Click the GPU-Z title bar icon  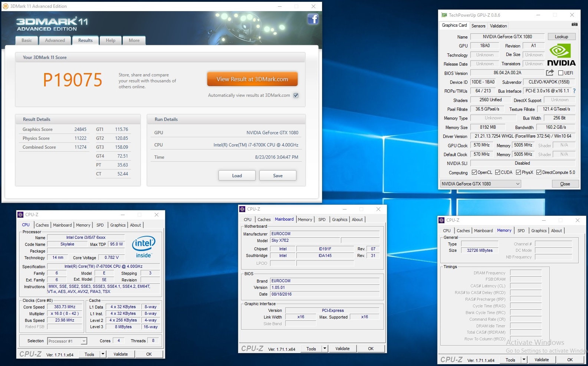pyautogui.click(x=444, y=15)
